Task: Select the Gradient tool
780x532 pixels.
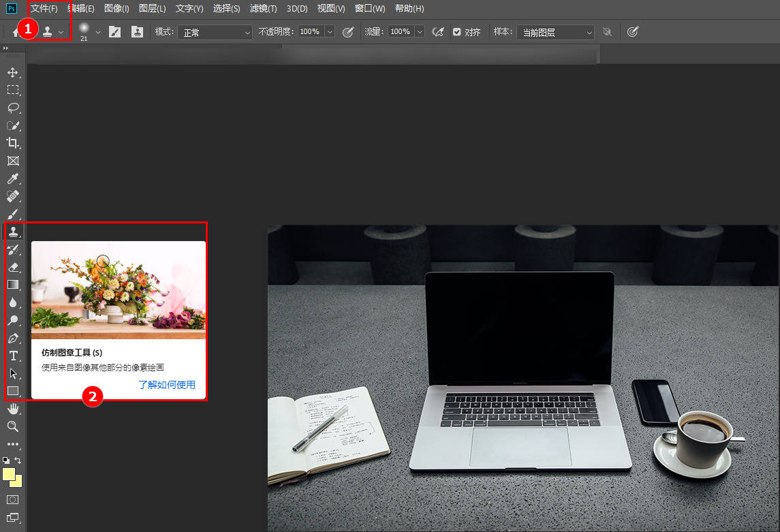Action: (x=12, y=285)
